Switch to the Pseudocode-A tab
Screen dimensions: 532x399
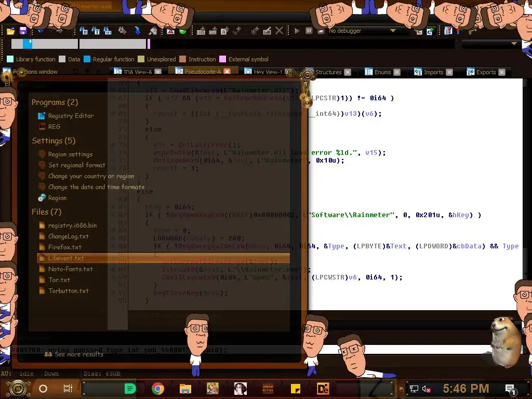pyautogui.click(x=203, y=72)
